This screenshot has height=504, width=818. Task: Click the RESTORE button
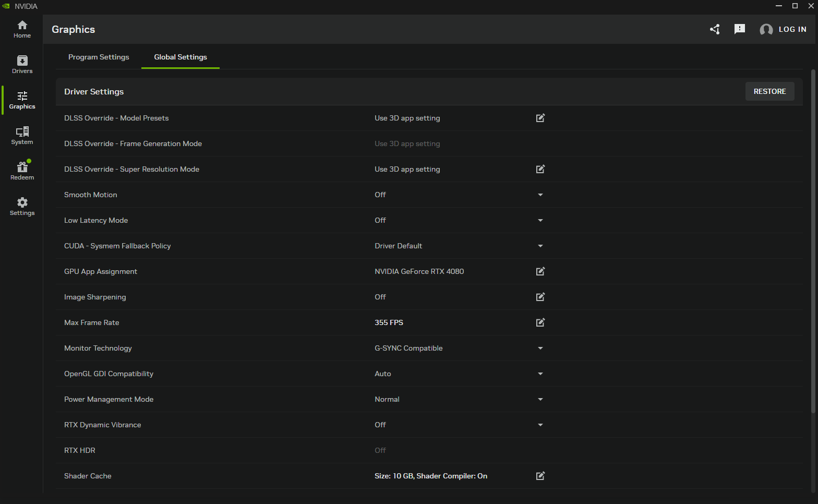tap(769, 91)
